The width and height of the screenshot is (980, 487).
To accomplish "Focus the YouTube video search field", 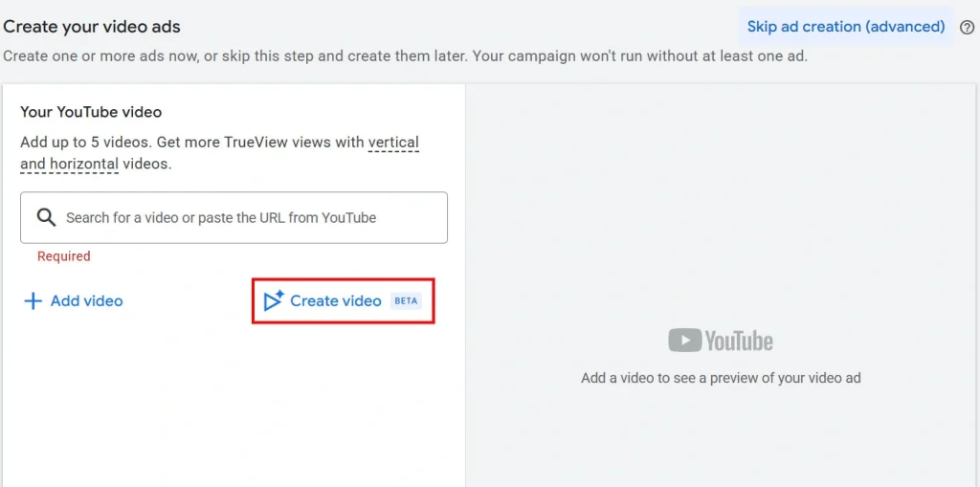I will [x=234, y=217].
